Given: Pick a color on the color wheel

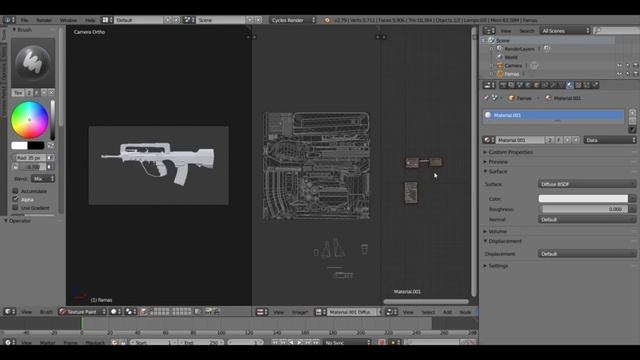Looking at the screenshot, I should tap(29, 120).
